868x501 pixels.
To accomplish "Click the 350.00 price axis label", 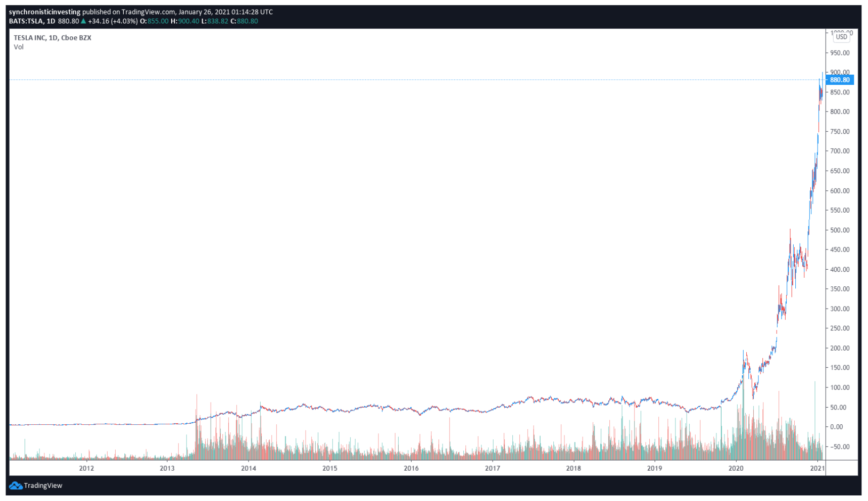I will click(x=840, y=289).
